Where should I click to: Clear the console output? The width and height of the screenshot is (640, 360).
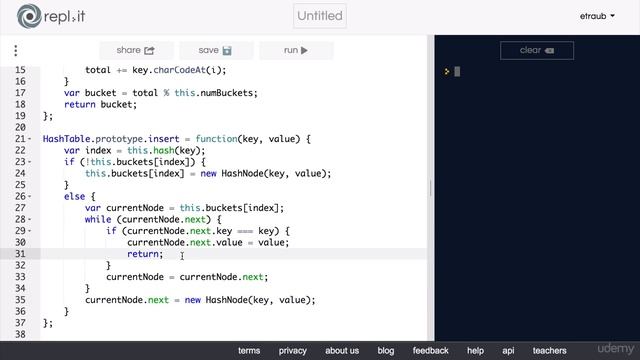point(537,51)
